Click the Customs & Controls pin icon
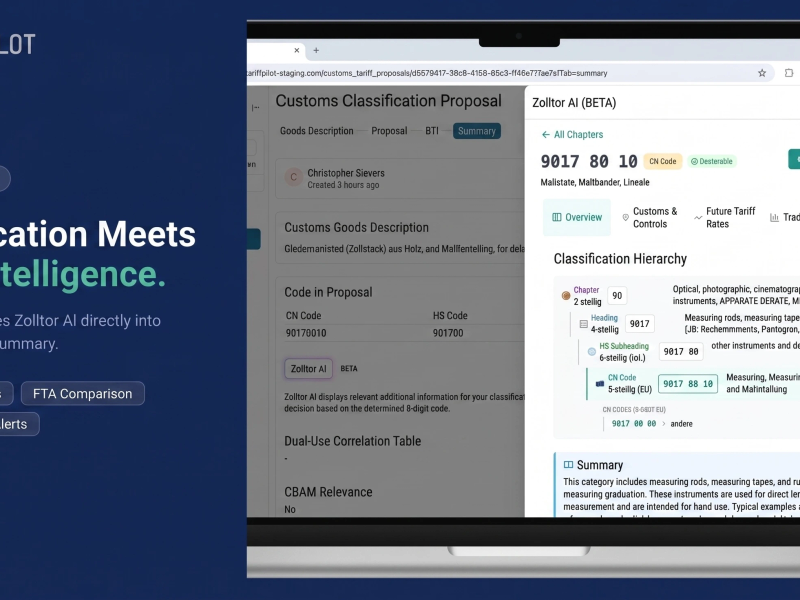Screen dimensions: 800x600 pos(626,218)
